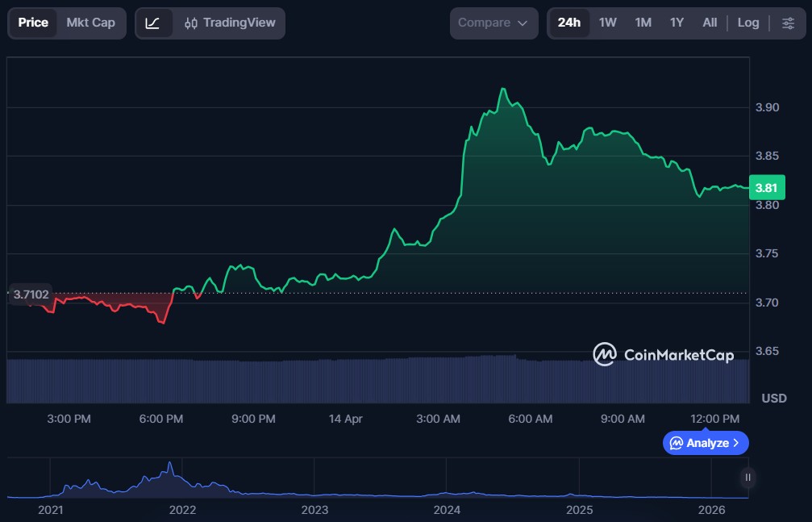
Task: Select the line chart icon
Action: tap(153, 23)
